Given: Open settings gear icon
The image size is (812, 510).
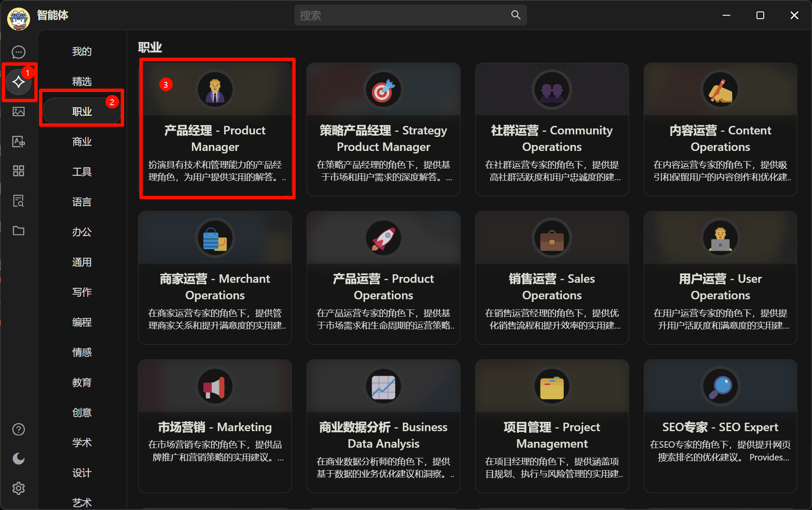Looking at the screenshot, I should (x=19, y=488).
